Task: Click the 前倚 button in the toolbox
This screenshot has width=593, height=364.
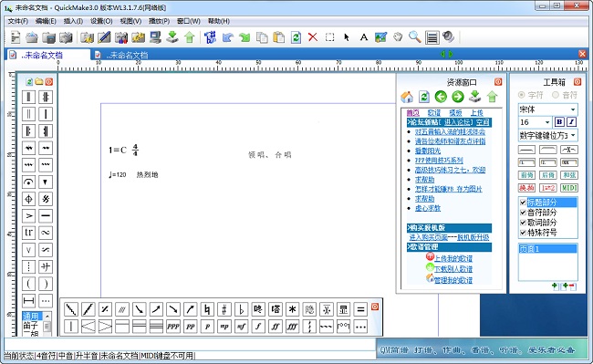Action: pos(526,175)
